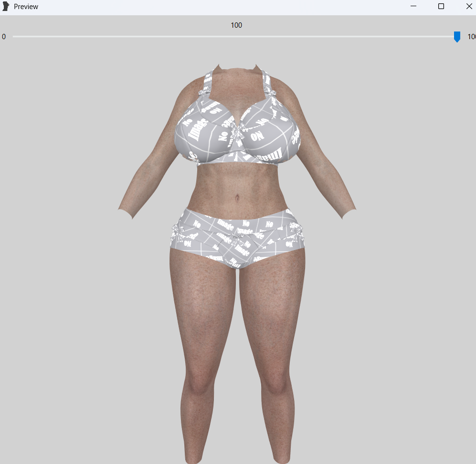
Task: Click the slider value label 100
Action: [x=236, y=25]
